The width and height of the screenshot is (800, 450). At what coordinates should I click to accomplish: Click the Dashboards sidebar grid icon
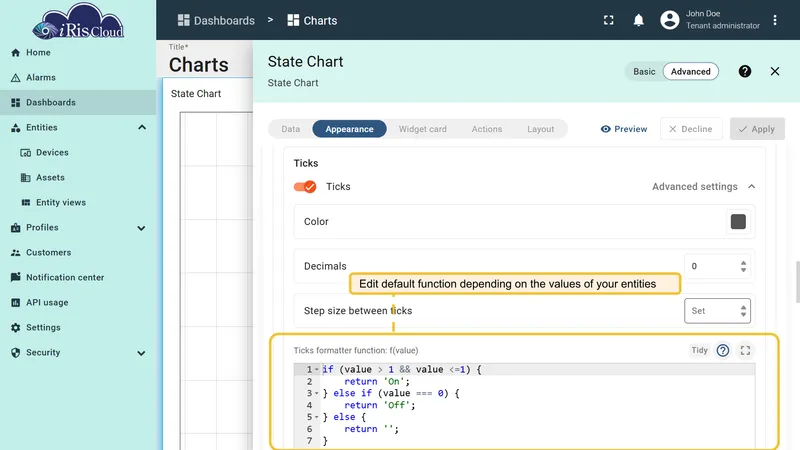click(15, 103)
